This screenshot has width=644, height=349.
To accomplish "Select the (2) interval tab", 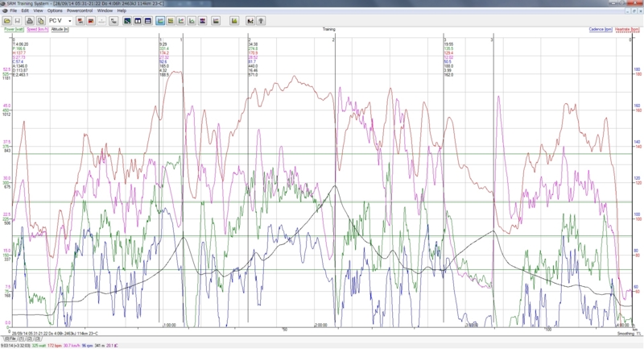I will coord(30,339).
